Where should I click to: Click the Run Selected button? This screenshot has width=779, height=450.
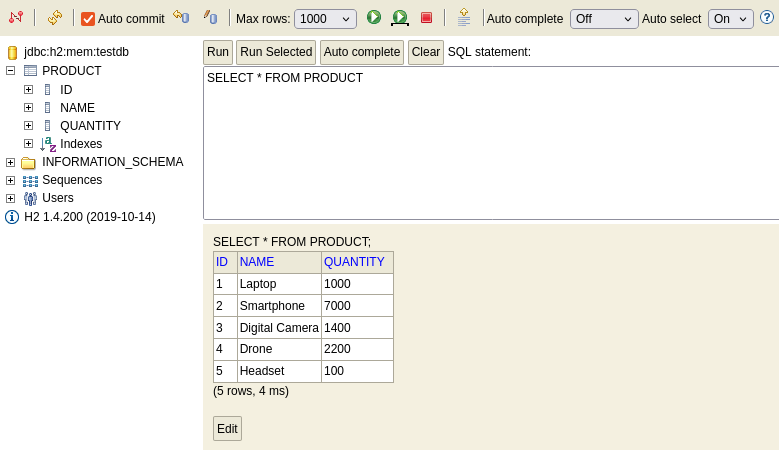pos(276,52)
